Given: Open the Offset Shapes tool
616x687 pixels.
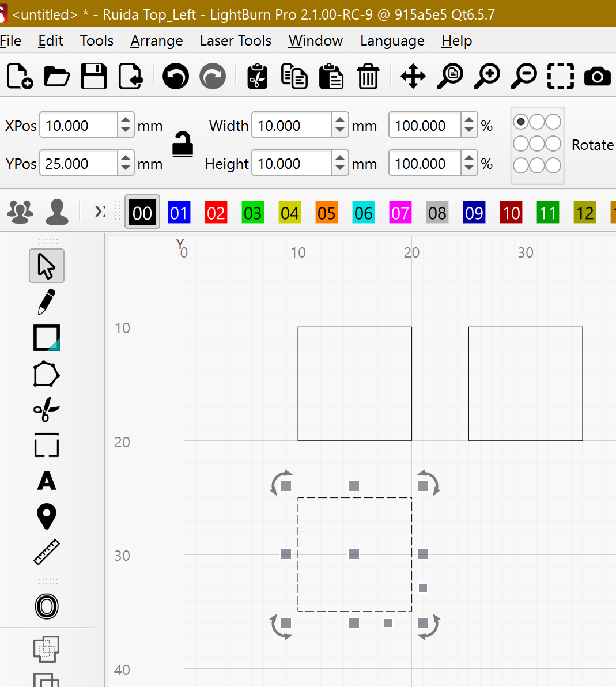Looking at the screenshot, I should coord(47,606).
